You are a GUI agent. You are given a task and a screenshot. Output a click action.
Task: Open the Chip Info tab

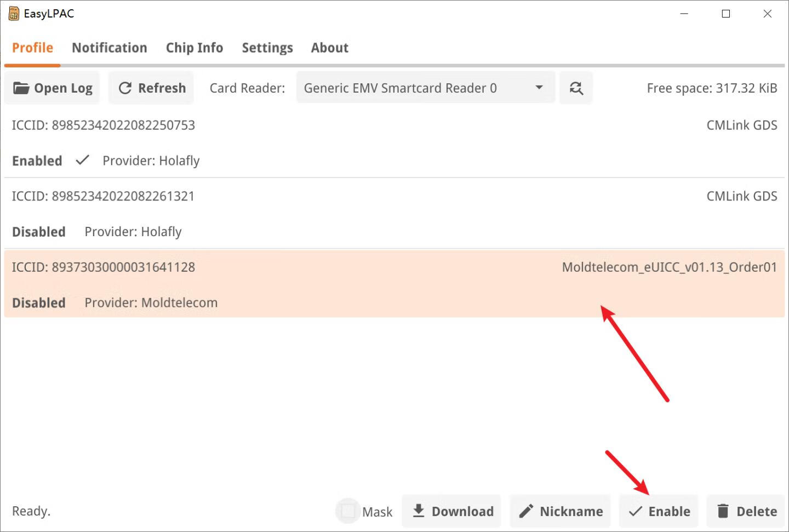click(x=195, y=48)
